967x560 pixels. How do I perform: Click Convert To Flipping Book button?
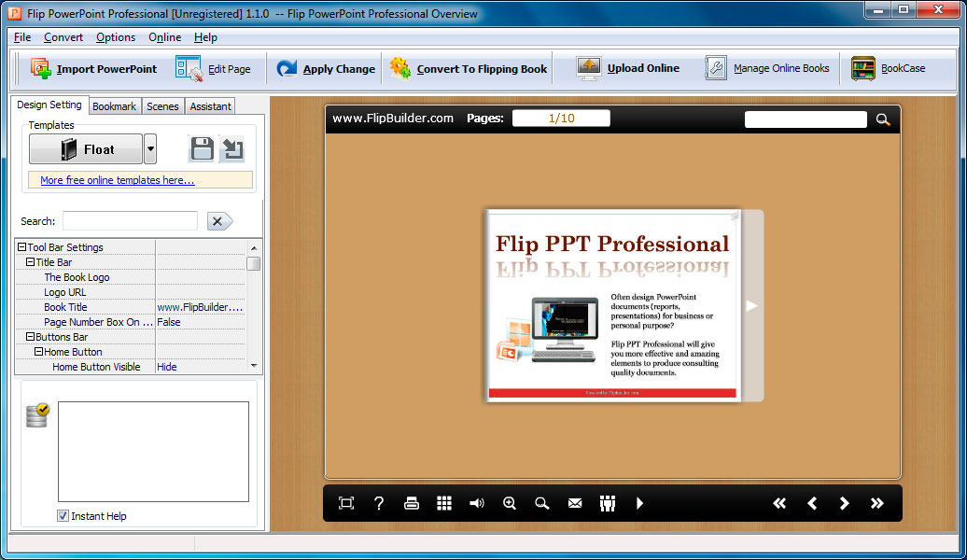[469, 69]
